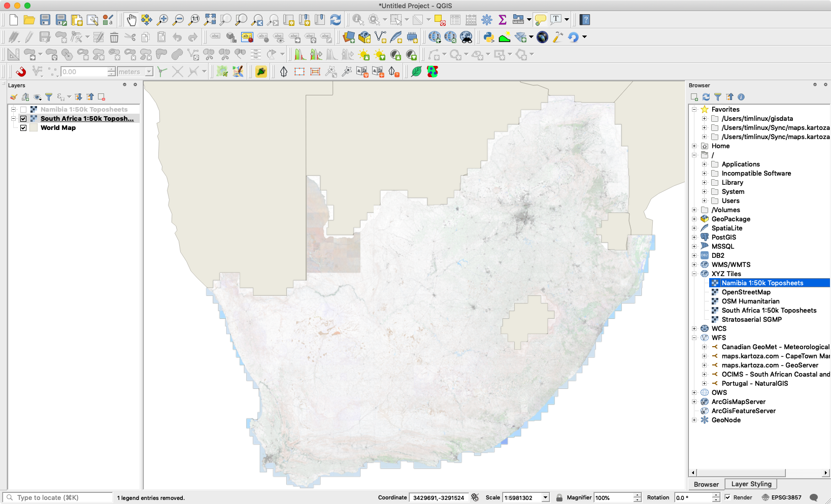This screenshot has width=831, height=504.
Task: Open the Layer Styling panel brush icon
Action: [14, 97]
